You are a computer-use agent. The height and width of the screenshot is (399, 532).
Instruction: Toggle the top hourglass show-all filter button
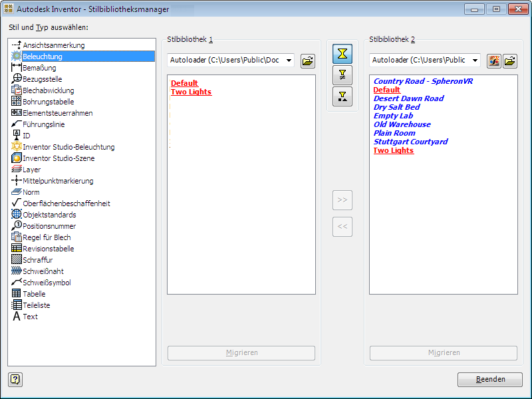pos(342,54)
